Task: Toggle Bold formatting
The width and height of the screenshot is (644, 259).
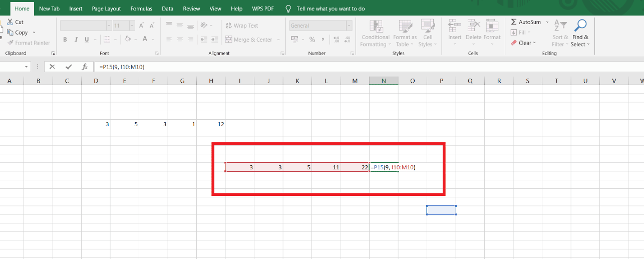Action: [65, 40]
